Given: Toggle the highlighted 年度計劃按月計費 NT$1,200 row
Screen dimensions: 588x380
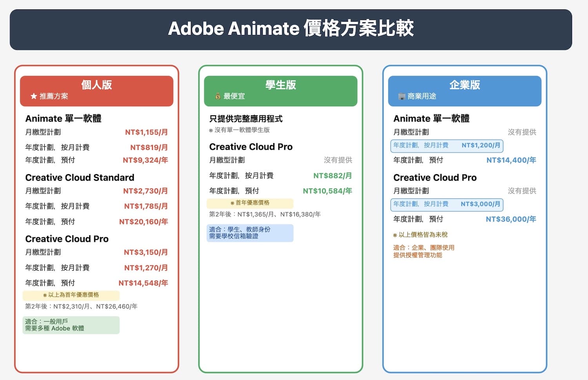Looking at the screenshot, I should coord(446,146).
